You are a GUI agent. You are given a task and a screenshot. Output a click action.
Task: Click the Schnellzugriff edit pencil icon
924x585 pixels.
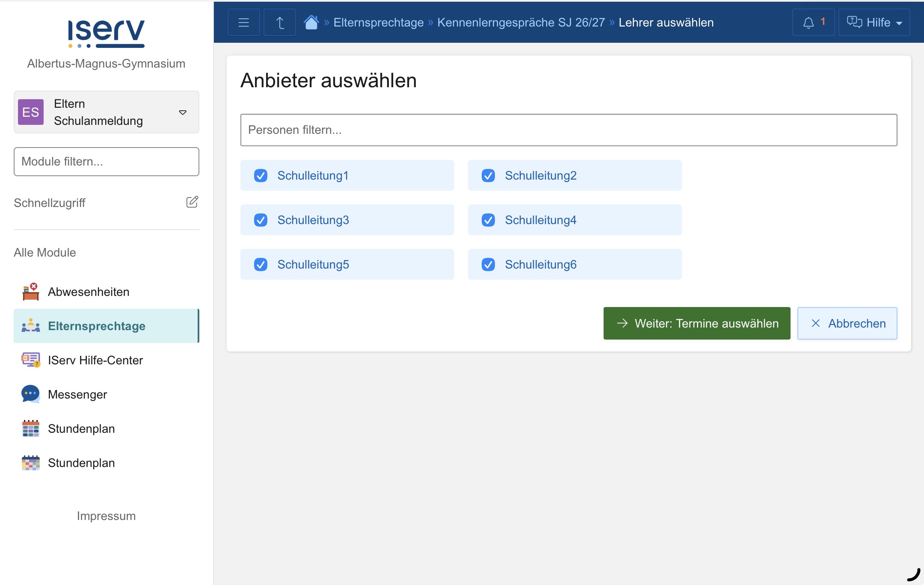(192, 202)
